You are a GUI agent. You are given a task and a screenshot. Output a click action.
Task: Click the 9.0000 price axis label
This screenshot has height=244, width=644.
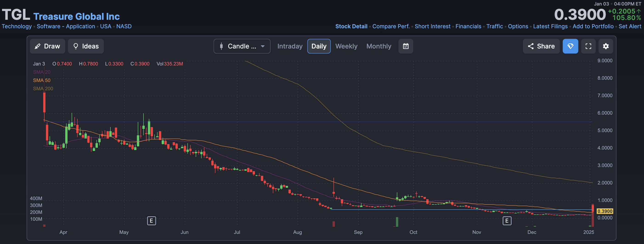[x=605, y=61]
